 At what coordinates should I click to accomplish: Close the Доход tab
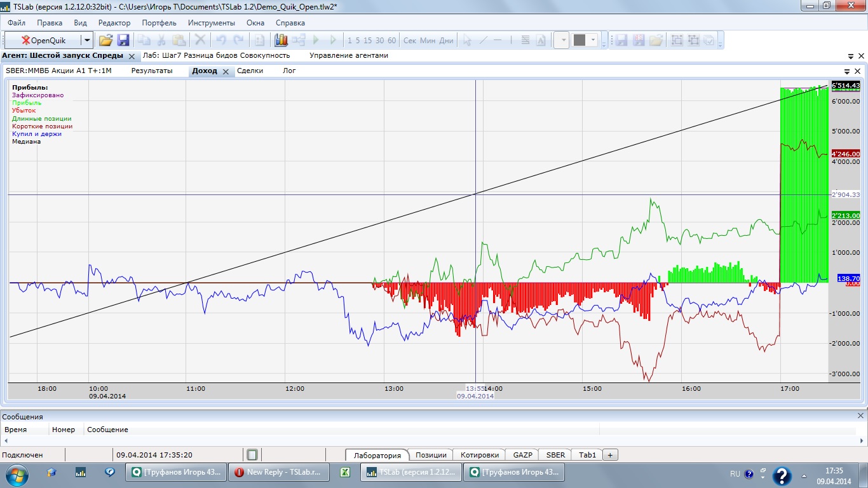point(226,71)
